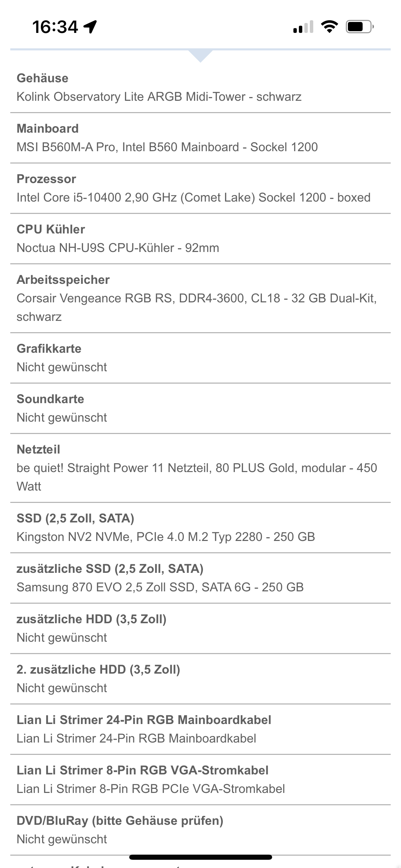401x868 pixels.
Task: Tap the Wi-Fi status icon
Action: 329,27
